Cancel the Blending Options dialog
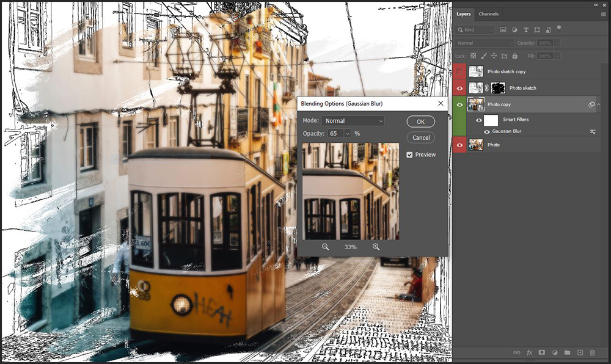The height and width of the screenshot is (364, 611). coord(421,138)
